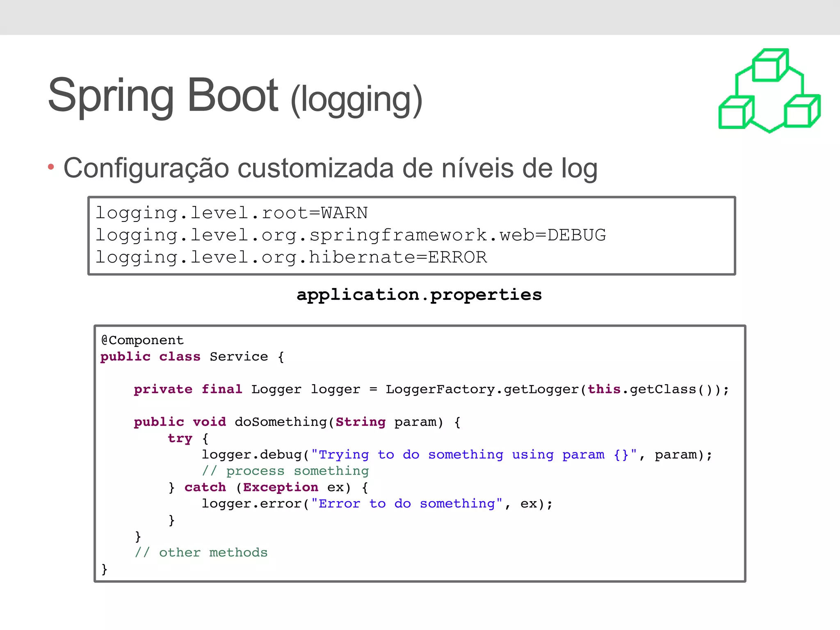Click the 'try {' keyword line
Viewport: 840px width, 630px height.
188,438
